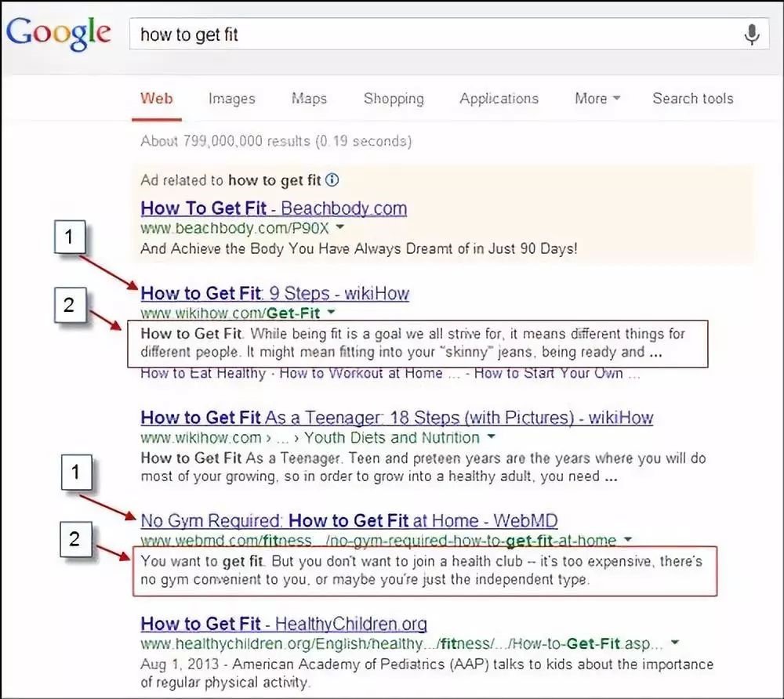784x699 pixels.
Task: Expand the More dropdown menu
Action: click(597, 99)
